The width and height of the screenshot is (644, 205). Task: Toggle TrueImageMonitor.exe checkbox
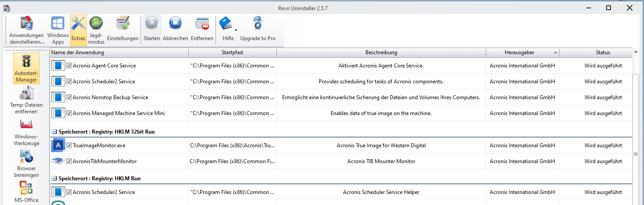point(69,145)
